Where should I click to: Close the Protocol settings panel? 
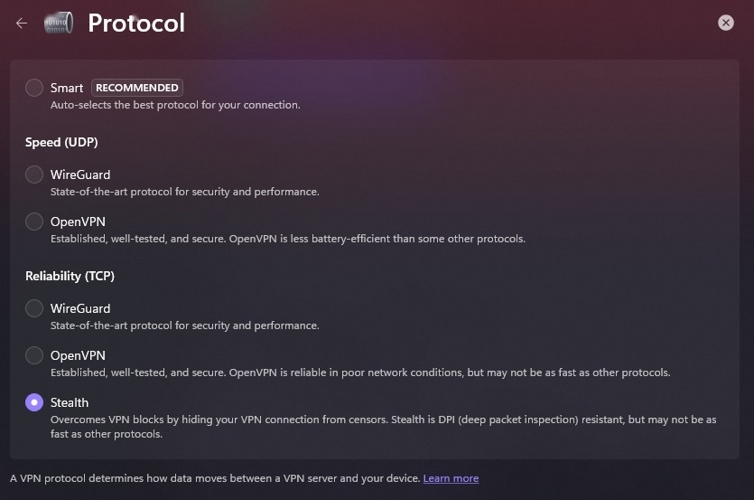[726, 23]
